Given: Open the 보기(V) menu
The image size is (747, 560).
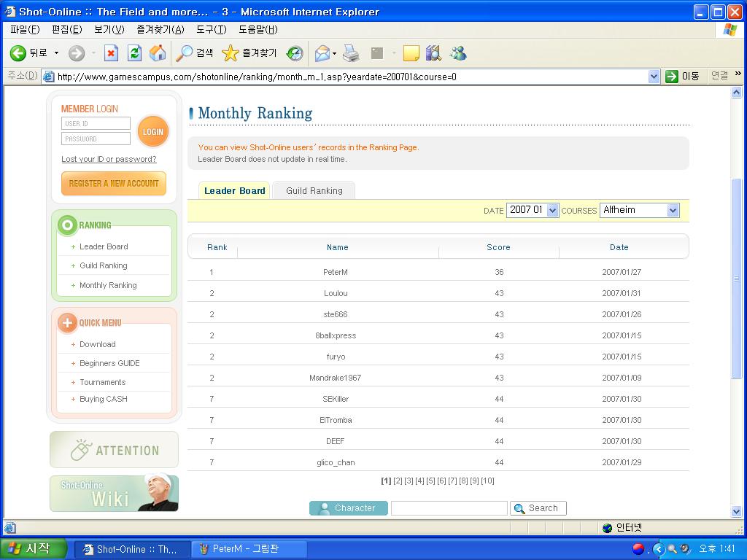Looking at the screenshot, I should pyautogui.click(x=109, y=29).
